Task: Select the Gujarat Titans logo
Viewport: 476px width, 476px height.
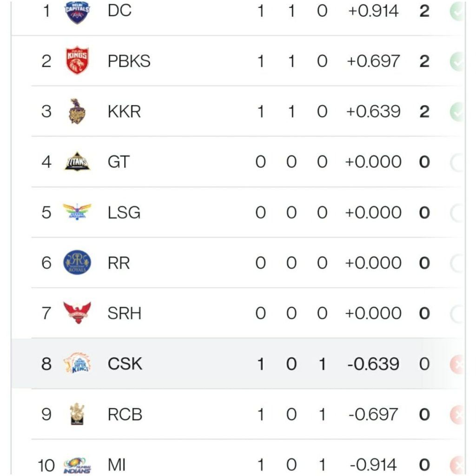Action: pos(77,162)
